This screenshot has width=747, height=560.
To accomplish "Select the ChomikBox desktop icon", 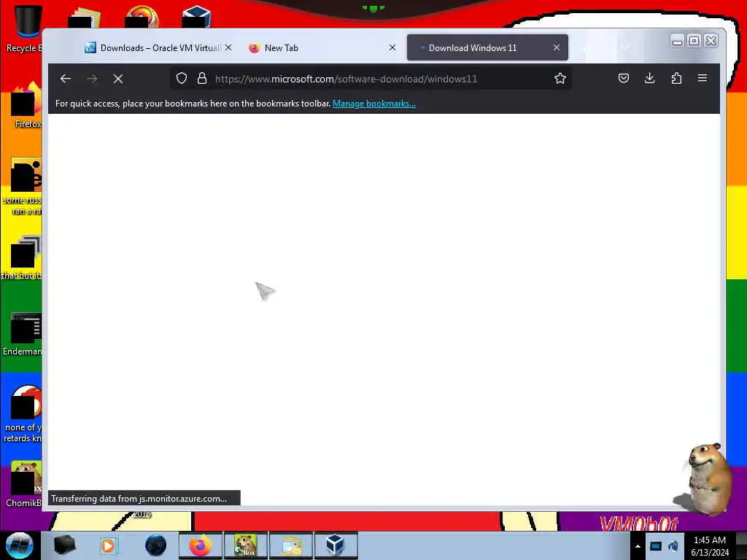I will coord(24,484).
